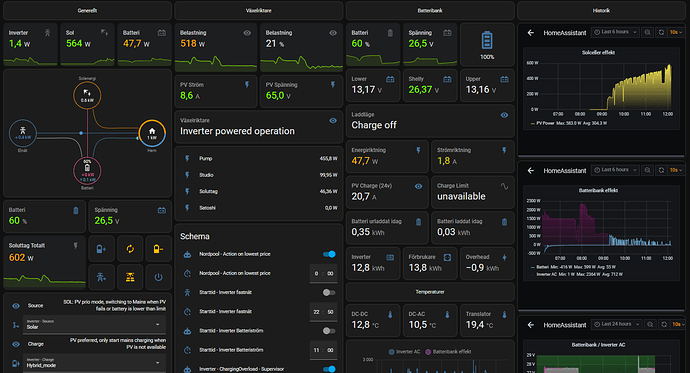Click the battery node in energy flow diagram
This screenshot has width=690, height=373.
[87, 171]
